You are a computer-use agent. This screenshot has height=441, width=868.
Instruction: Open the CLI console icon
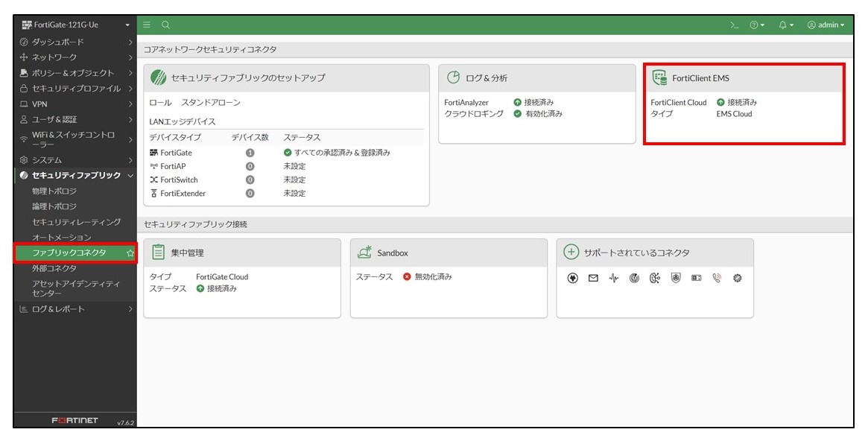coord(735,25)
